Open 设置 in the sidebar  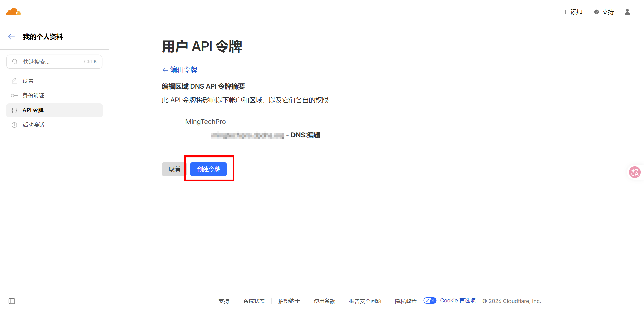[x=54, y=81]
